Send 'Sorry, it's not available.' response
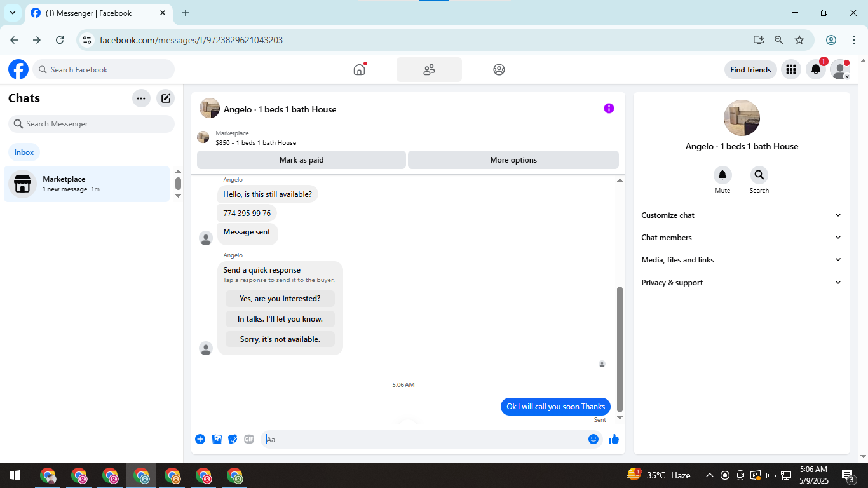Image resolution: width=868 pixels, height=488 pixels. 280,339
